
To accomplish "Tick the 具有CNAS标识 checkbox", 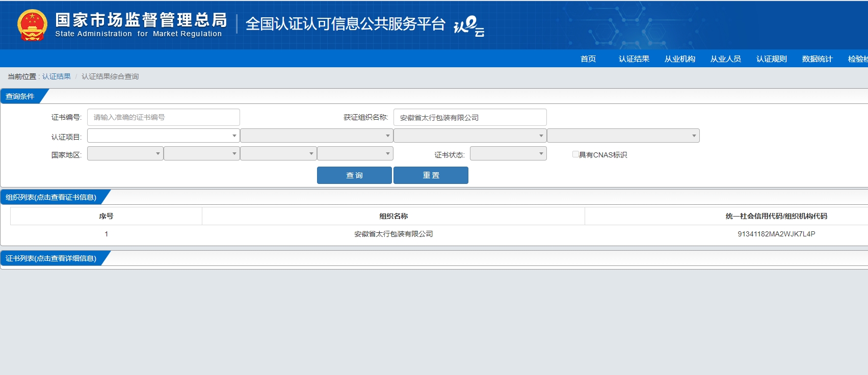I will click(575, 154).
